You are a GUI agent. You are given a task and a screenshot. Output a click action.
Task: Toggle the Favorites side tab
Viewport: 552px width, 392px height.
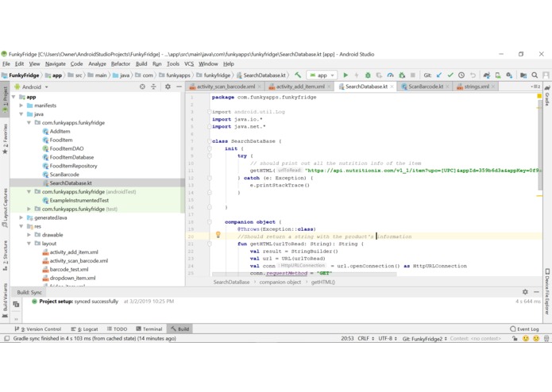click(x=5, y=139)
